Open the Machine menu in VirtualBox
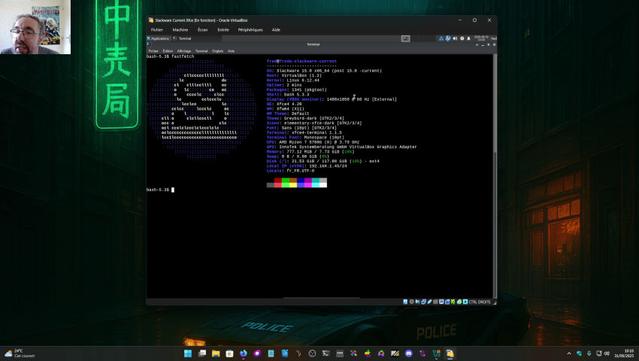Viewport: 639px width, 361px height. point(180,30)
